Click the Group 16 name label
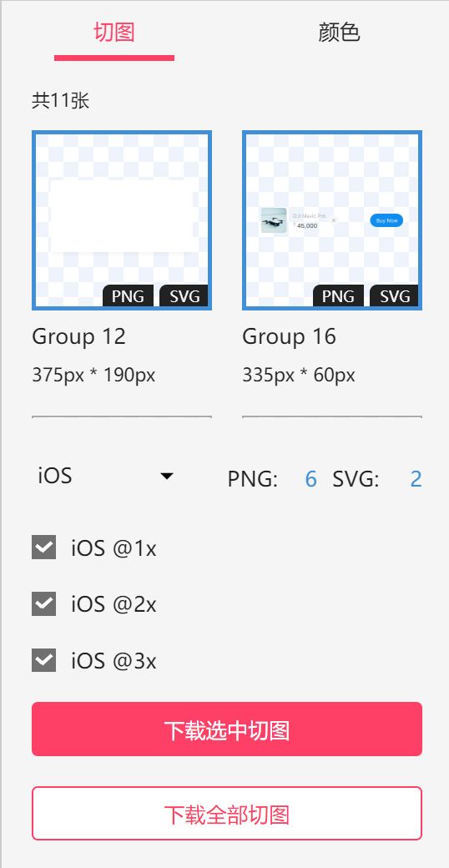The height and width of the screenshot is (868, 449). coord(289,336)
